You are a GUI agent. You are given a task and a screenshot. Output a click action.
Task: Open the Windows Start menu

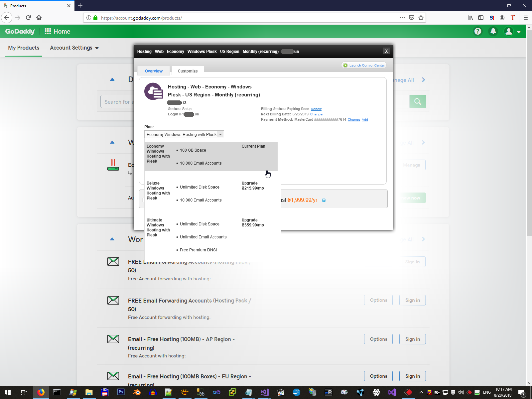pyautogui.click(x=8, y=392)
